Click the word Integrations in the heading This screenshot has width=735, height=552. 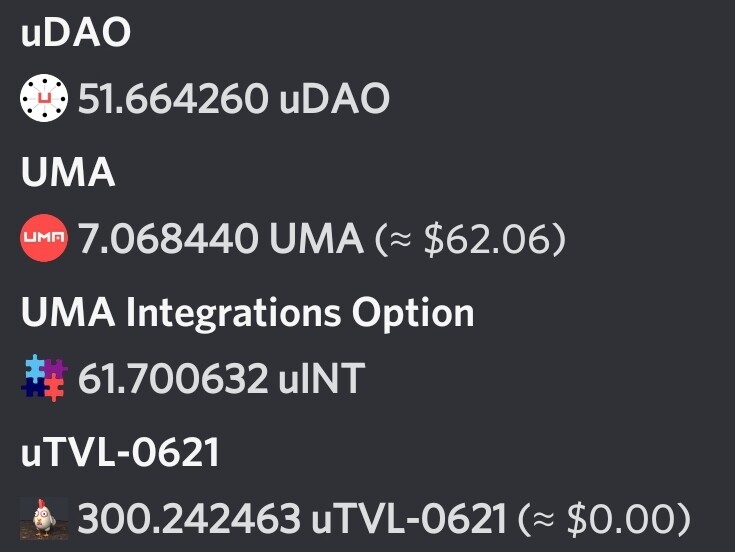[x=233, y=314]
